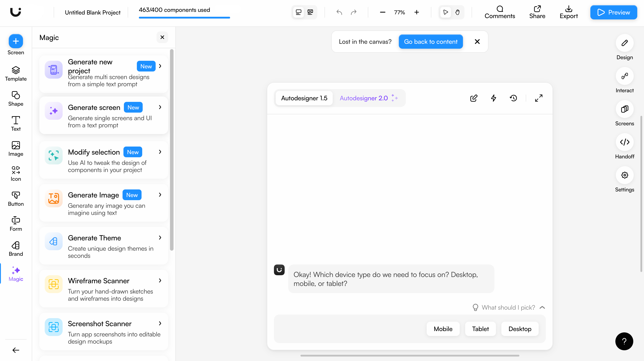Open the Interact panel

pyautogui.click(x=624, y=76)
